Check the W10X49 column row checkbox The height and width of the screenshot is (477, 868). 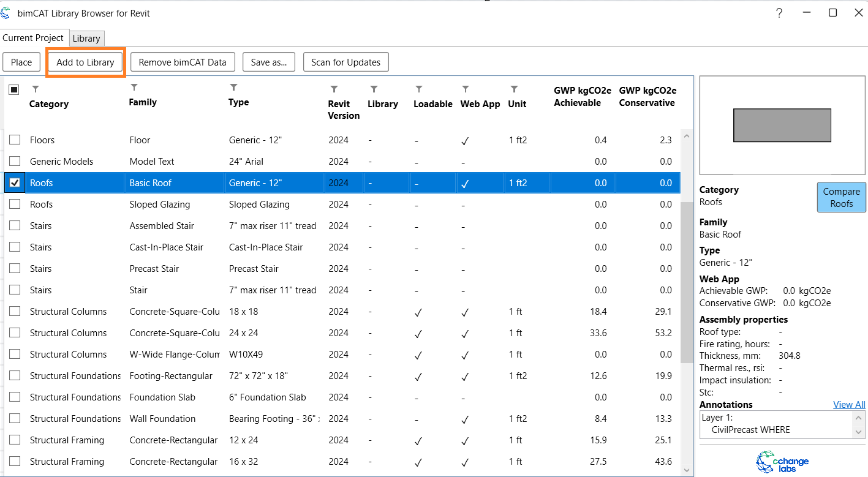[x=15, y=355]
